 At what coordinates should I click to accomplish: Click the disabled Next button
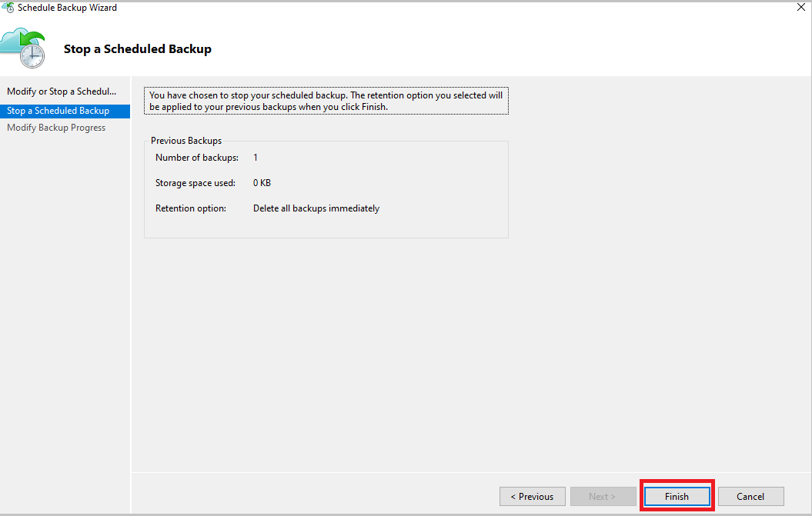(603, 496)
